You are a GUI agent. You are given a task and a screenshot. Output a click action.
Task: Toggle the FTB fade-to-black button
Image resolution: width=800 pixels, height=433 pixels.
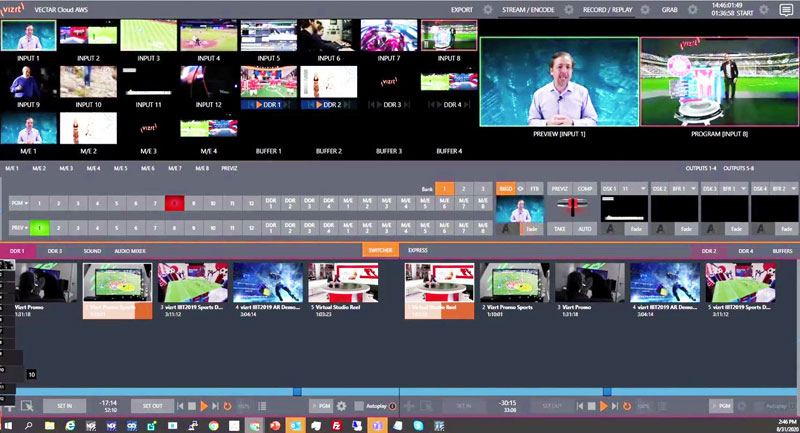click(534, 188)
